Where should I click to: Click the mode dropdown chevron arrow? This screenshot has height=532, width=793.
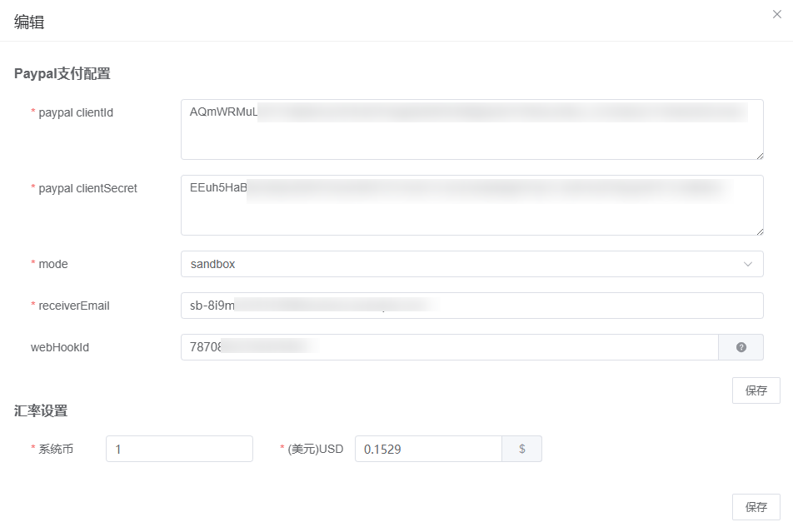click(x=747, y=264)
